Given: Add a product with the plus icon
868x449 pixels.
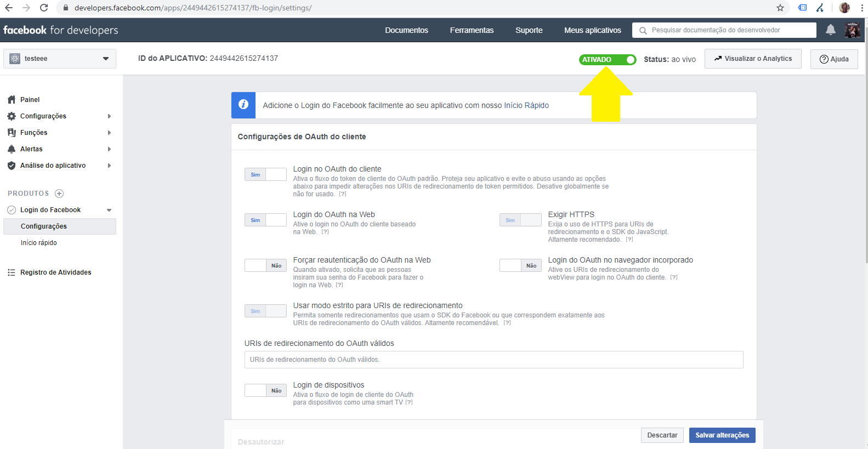Looking at the screenshot, I should pyautogui.click(x=59, y=194).
